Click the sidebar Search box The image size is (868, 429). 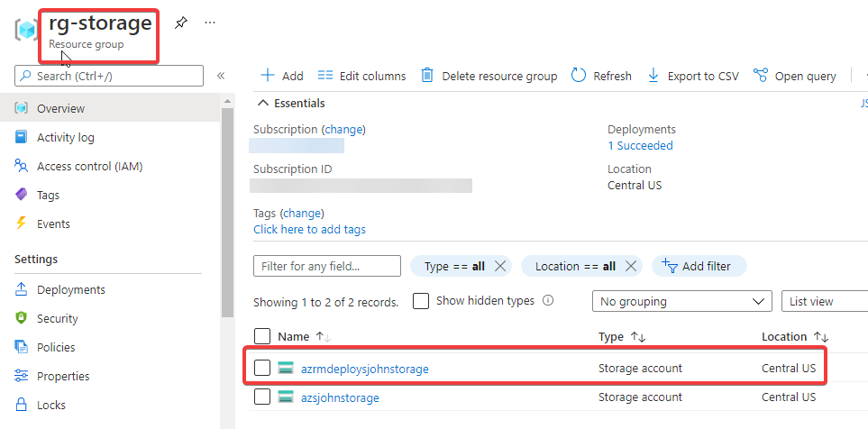point(109,76)
